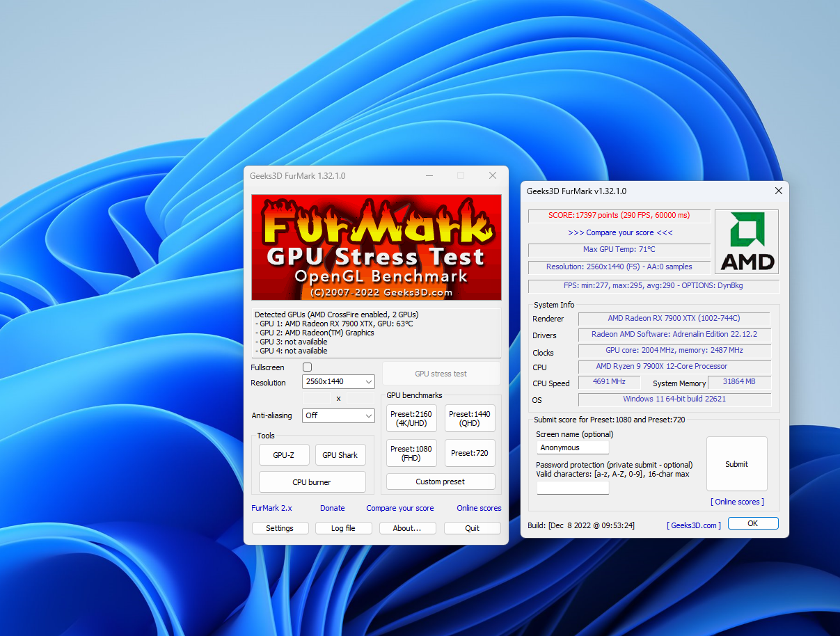Launch GPU-Z from the Tools section
The image size is (840, 636).
(284, 454)
